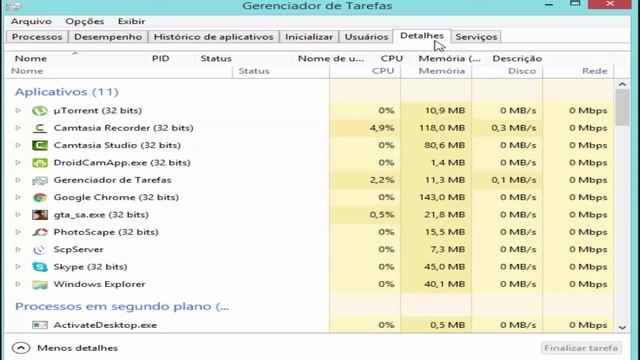Viewport: 640px width, 360px height.
Task: Click the scrollbar down arrow
Action: pyautogui.click(x=622, y=327)
